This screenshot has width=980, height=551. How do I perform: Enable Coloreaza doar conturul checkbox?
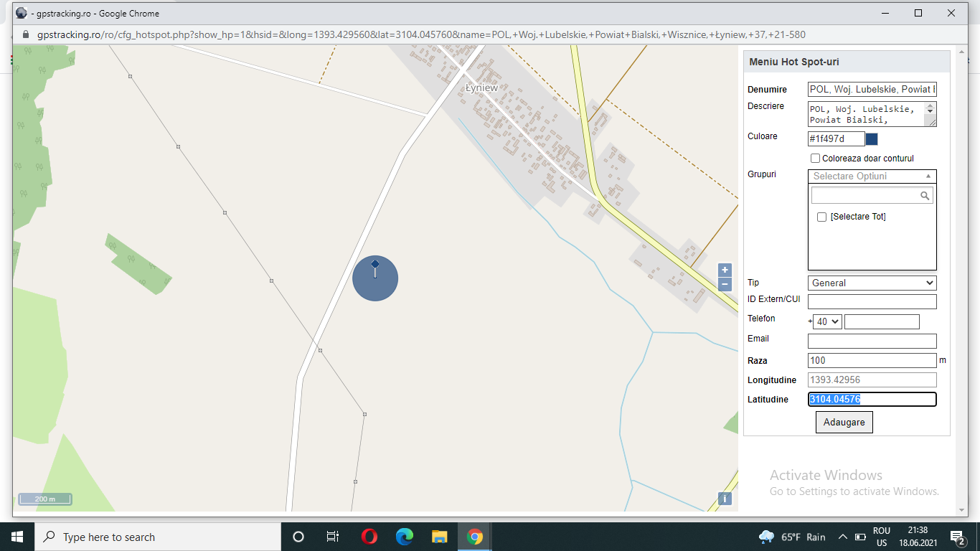tap(815, 159)
